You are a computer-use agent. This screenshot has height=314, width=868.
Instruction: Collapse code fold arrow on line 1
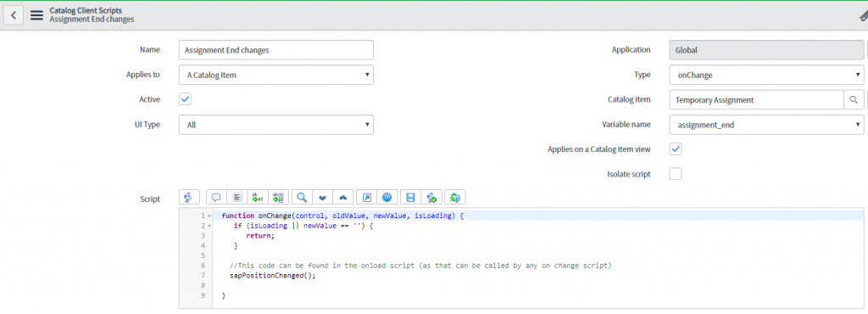210,216
